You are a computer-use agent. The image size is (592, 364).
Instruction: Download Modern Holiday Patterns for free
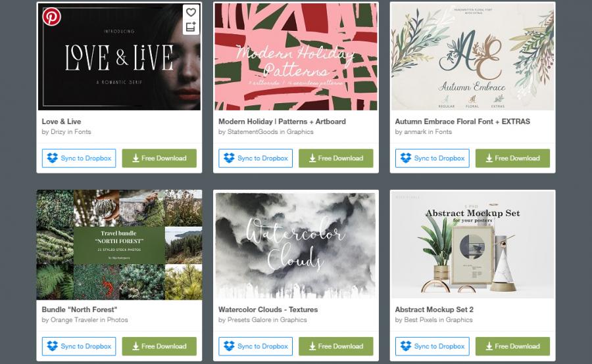[336, 158]
